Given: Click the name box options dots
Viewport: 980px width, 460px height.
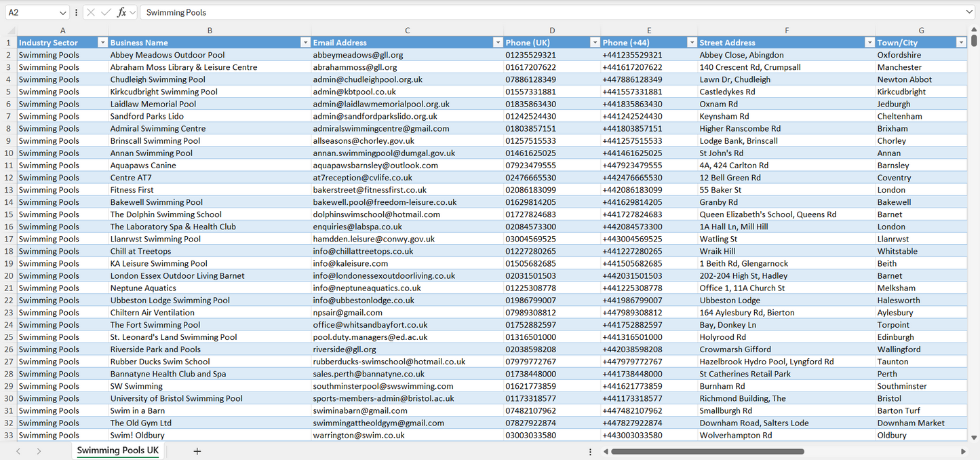Looking at the screenshot, I should [x=76, y=12].
